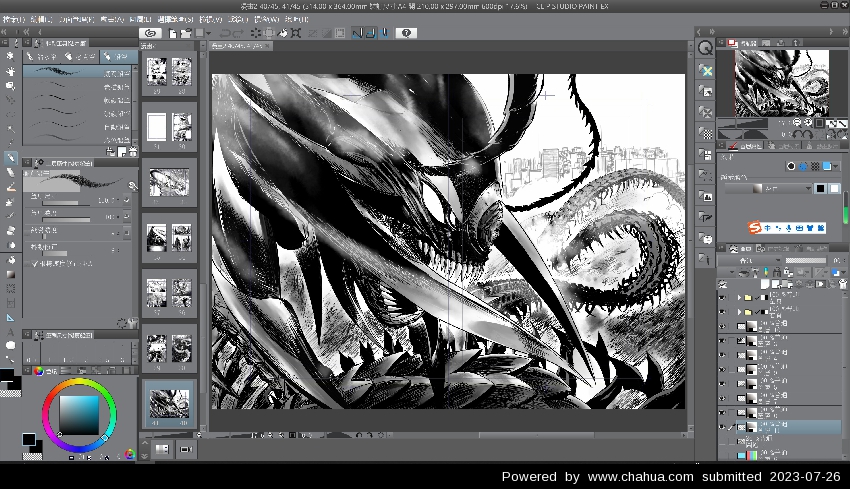Select the Pencil tool
The height and width of the screenshot is (489, 850).
coord(10,172)
